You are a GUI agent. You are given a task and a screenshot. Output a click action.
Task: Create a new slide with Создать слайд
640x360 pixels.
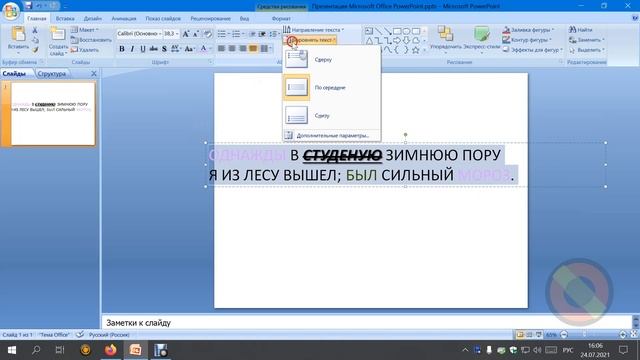pyautogui.click(x=58, y=42)
